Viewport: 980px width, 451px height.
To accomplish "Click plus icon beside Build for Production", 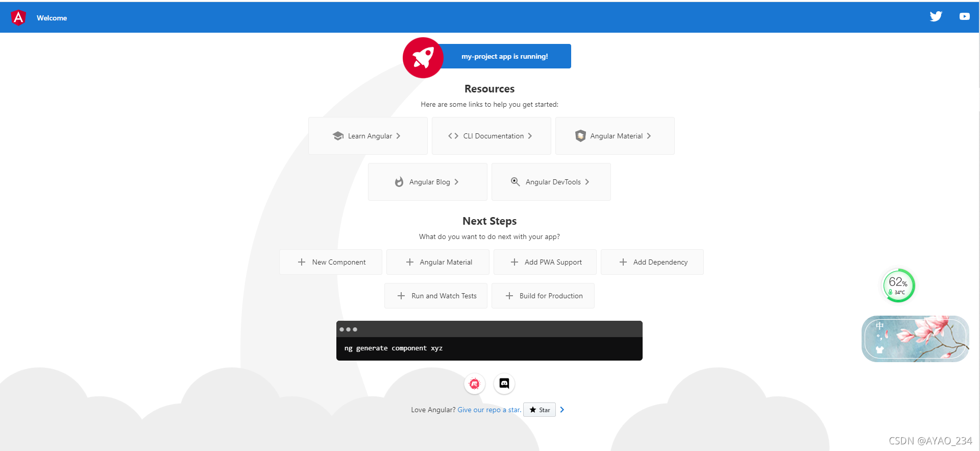I will tap(509, 296).
